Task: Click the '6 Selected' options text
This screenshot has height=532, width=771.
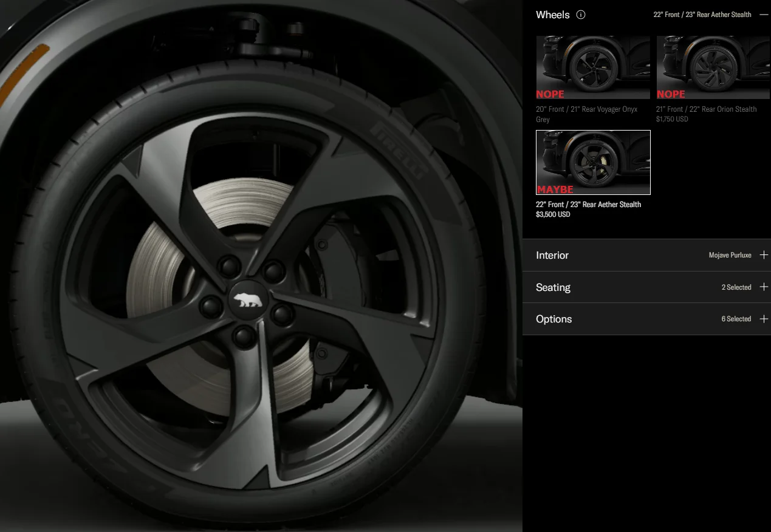Action: point(736,319)
